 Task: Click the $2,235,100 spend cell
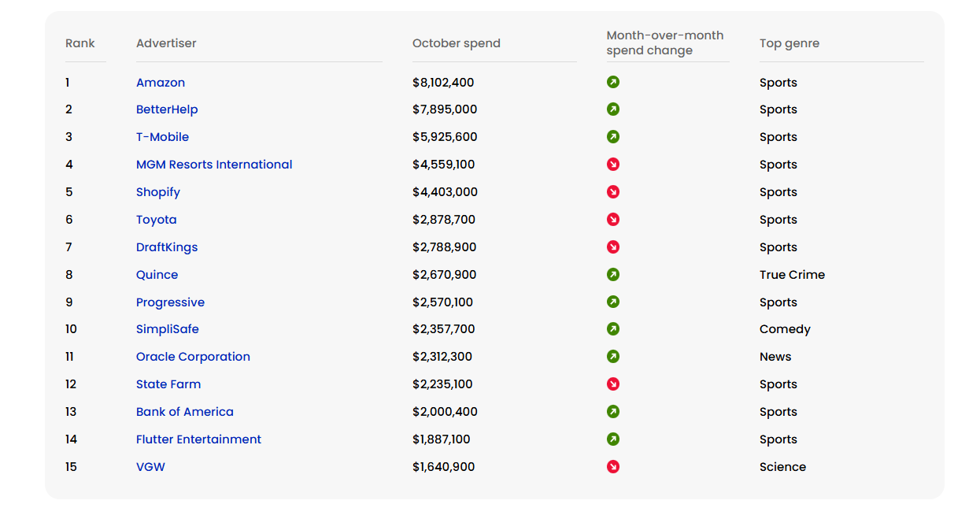442,384
